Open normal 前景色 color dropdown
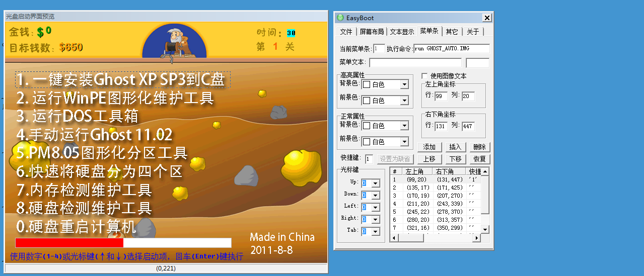 (404, 142)
